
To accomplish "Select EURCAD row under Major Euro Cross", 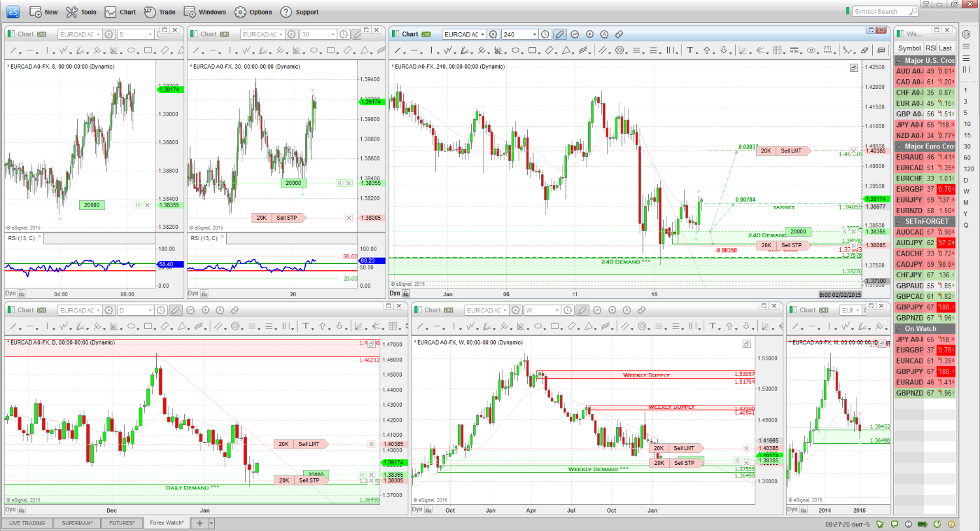I will [924, 167].
